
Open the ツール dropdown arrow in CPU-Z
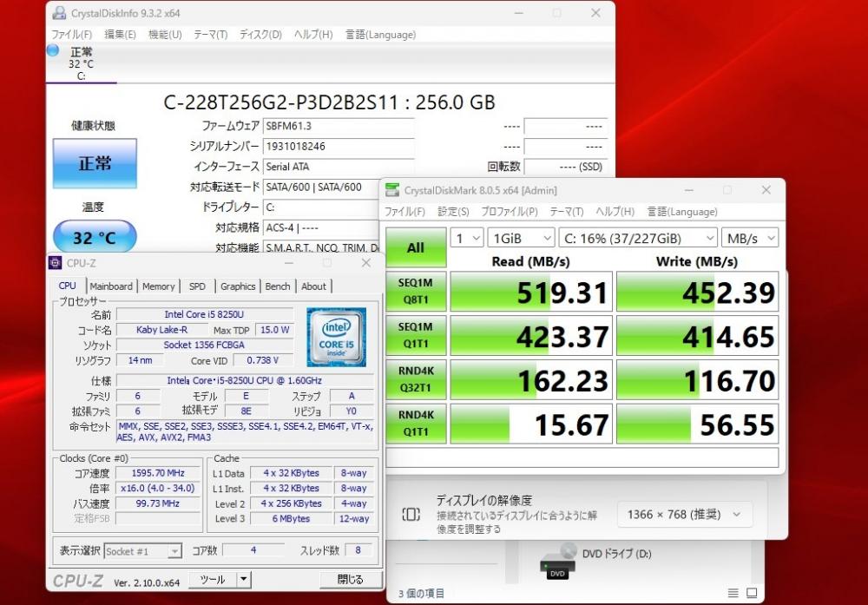point(244,580)
